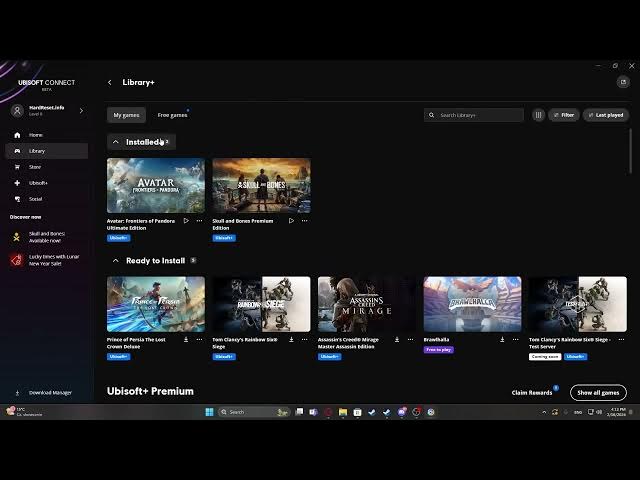Open the Assassin's Creed Mirage thumbnail

click(x=366, y=304)
